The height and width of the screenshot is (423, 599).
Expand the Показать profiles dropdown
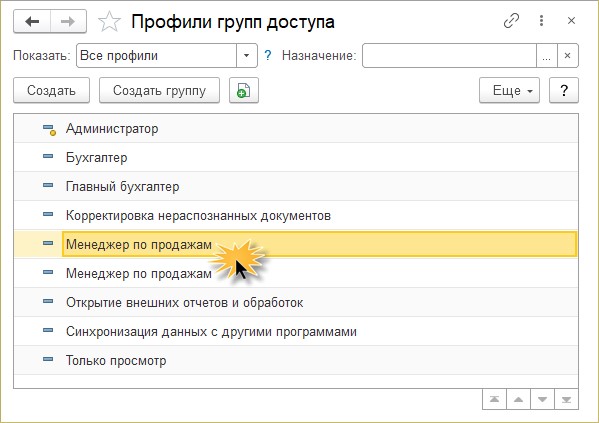[x=246, y=56]
